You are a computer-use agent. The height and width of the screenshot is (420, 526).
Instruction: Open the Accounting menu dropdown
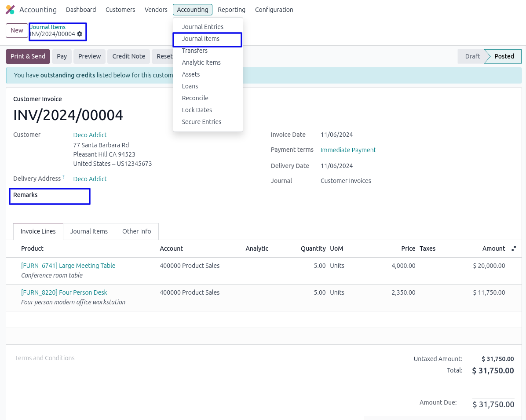192,10
